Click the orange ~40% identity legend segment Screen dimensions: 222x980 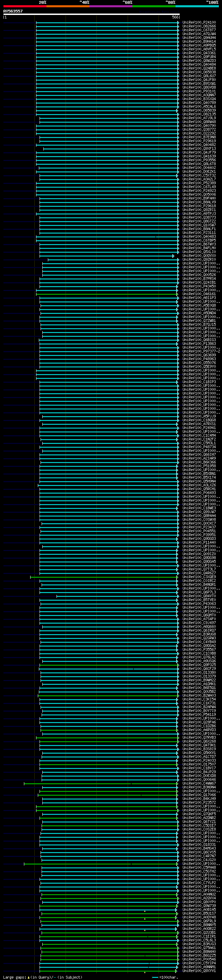click(68, 6)
